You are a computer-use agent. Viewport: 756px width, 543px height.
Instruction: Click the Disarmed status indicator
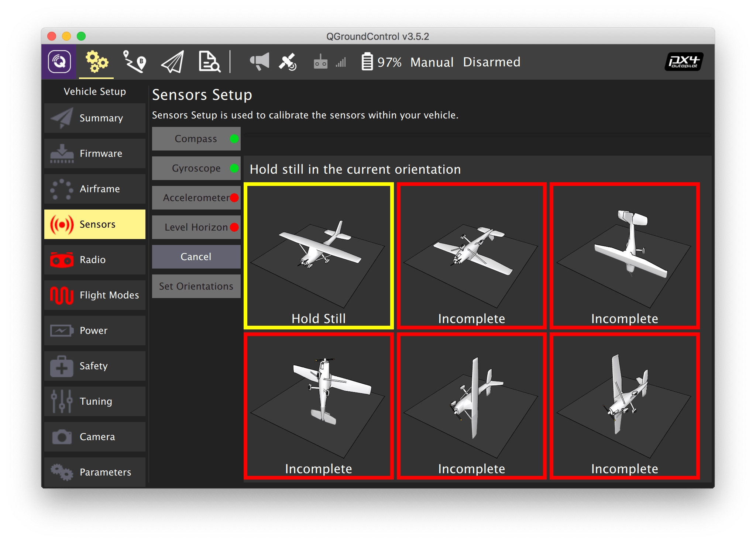[x=491, y=62]
